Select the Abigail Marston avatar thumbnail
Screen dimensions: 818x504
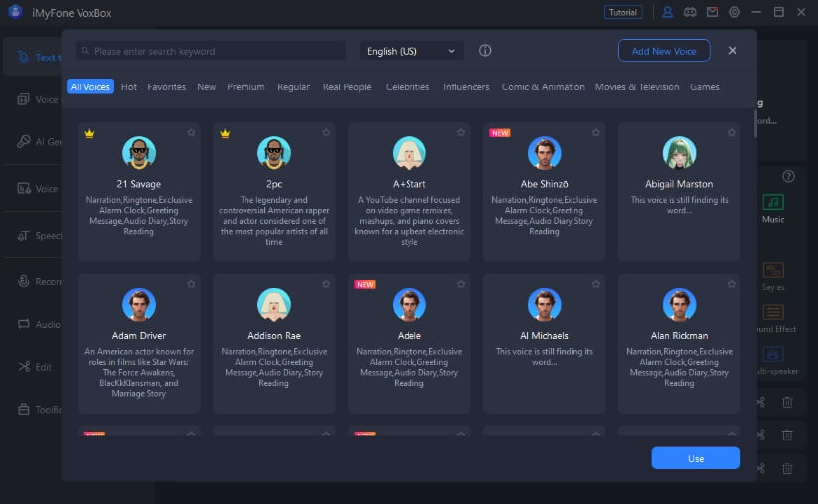679,153
